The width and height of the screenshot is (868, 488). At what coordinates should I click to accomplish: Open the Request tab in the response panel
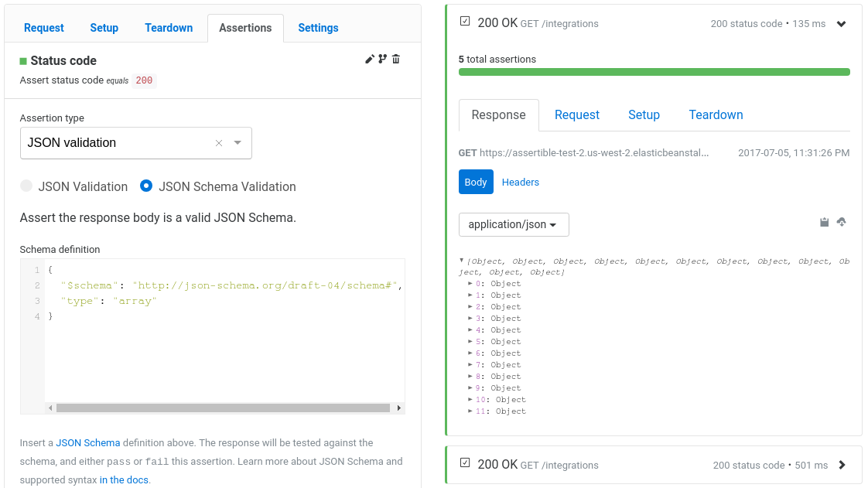tap(577, 114)
